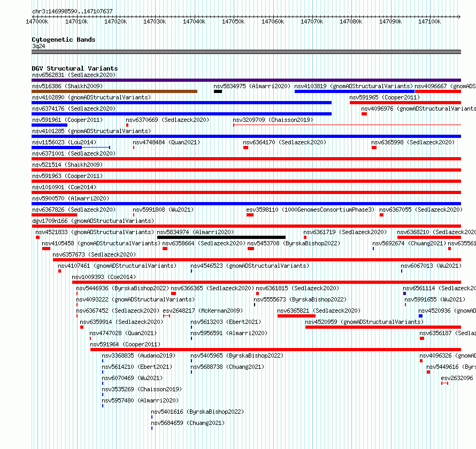Click nsv4521833 gnomAD label
476x449 pixels.
95,232
